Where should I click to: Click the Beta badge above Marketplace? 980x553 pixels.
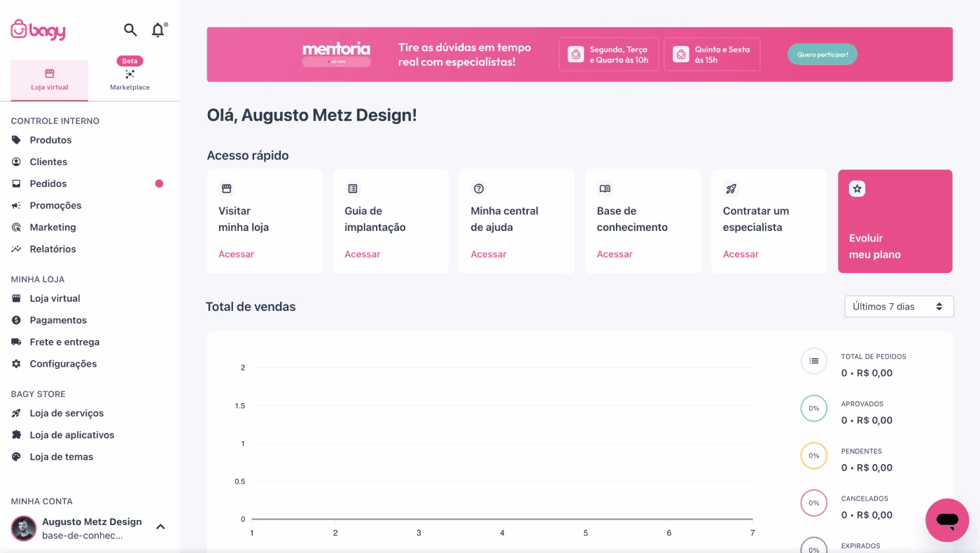click(129, 61)
